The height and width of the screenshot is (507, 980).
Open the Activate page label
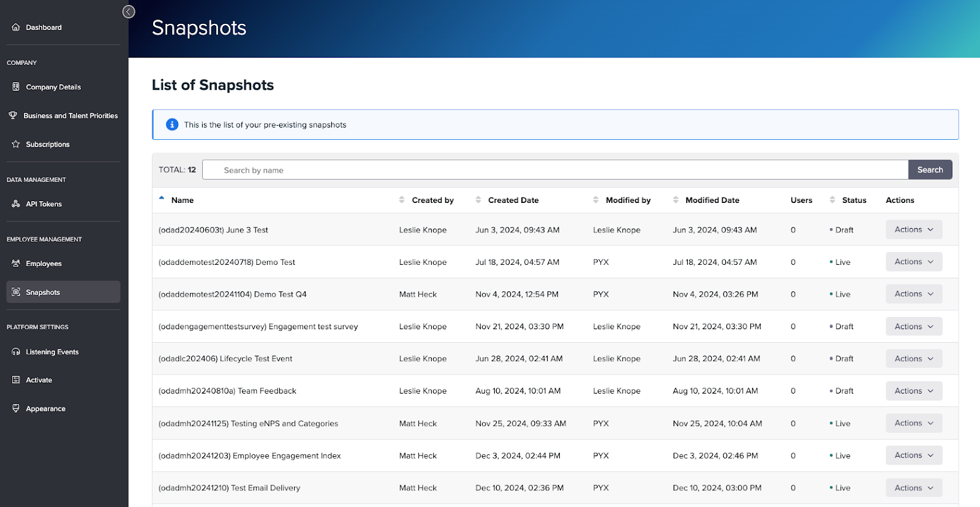[x=39, y=380]
